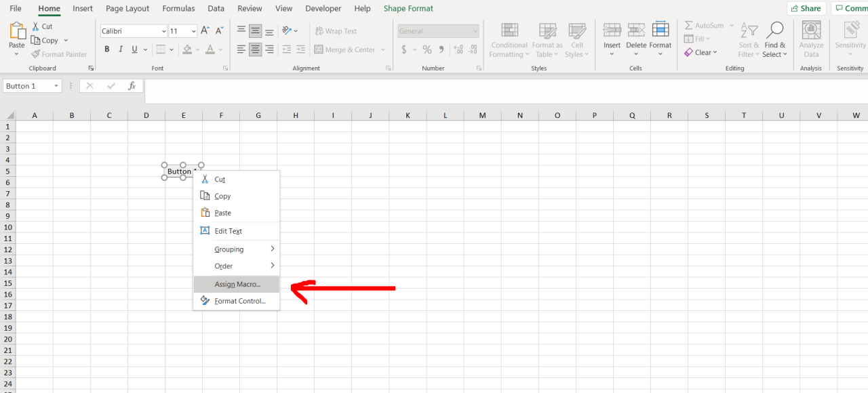The width and height of the screenshot is (868, 393).
Task: Toggle Merge & Center
Action: [x=346, y=49]
